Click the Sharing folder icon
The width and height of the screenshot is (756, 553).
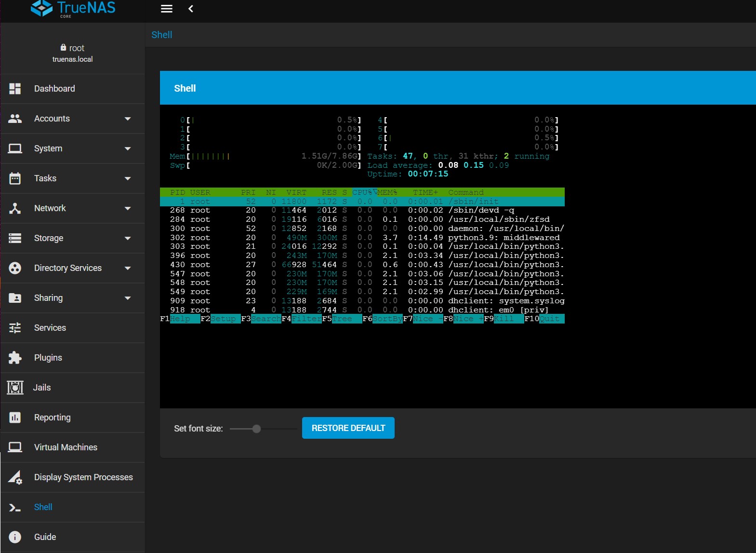tap(15, 298)
